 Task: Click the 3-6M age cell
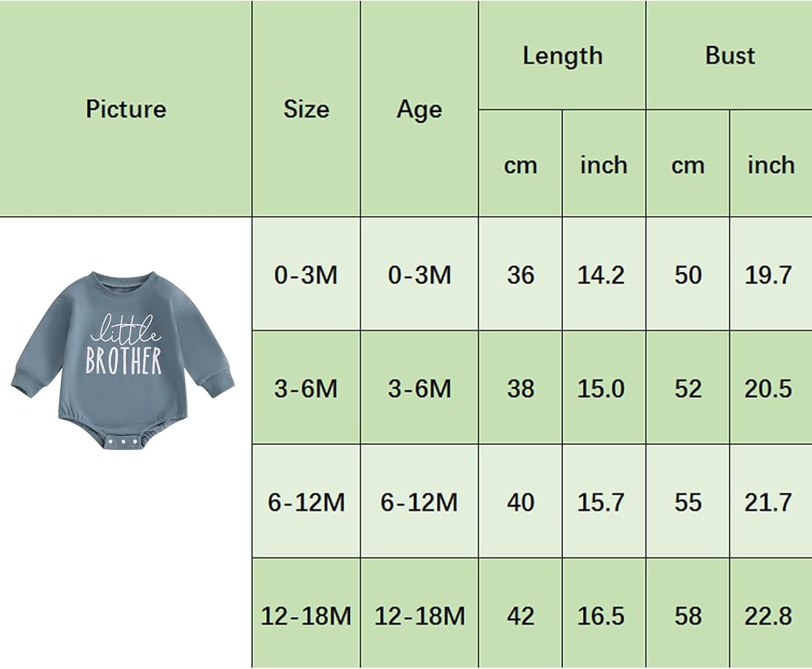coord(420,388)
